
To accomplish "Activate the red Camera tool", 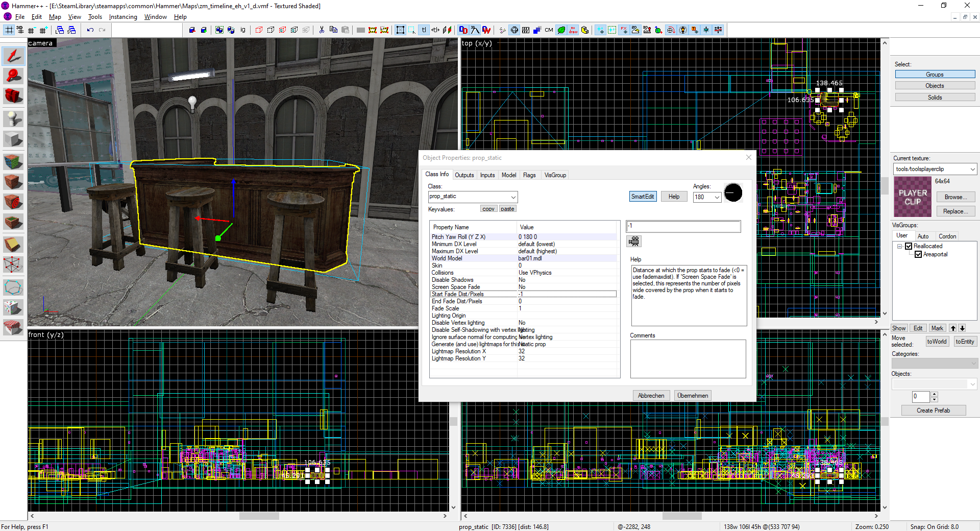I will pyautogui.click(x=13, y=96).
